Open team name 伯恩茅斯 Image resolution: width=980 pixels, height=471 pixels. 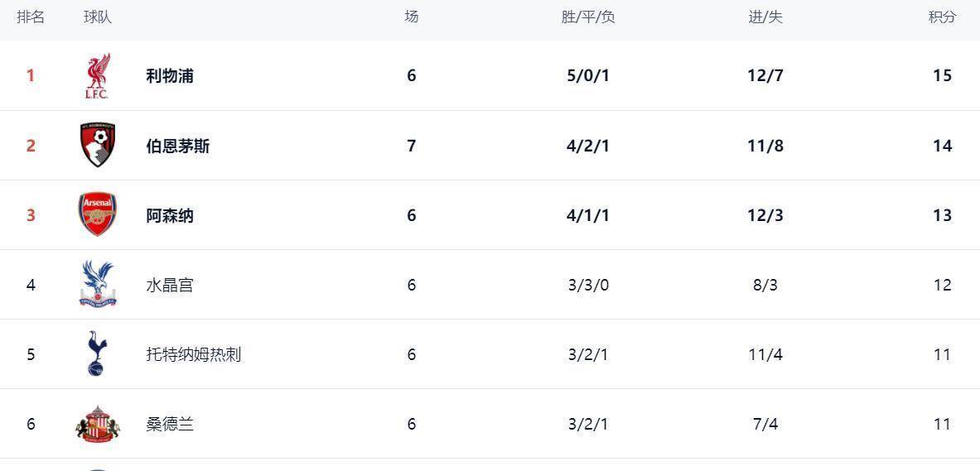(x=177, y=146)
